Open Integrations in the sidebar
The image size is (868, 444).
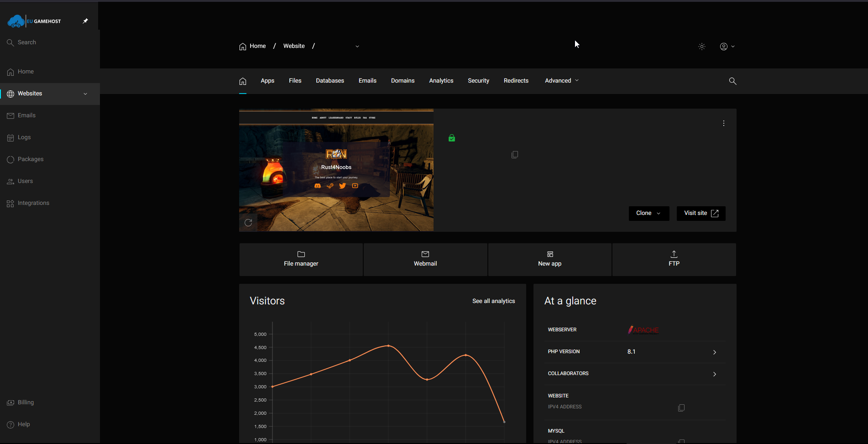coord(50,203)
